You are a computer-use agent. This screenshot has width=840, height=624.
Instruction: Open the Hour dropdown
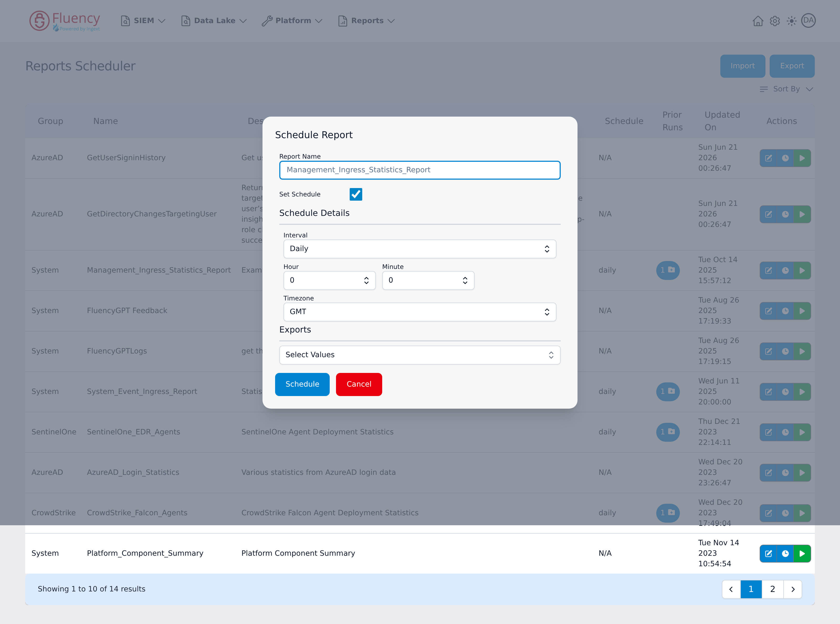tap(329, 280)
